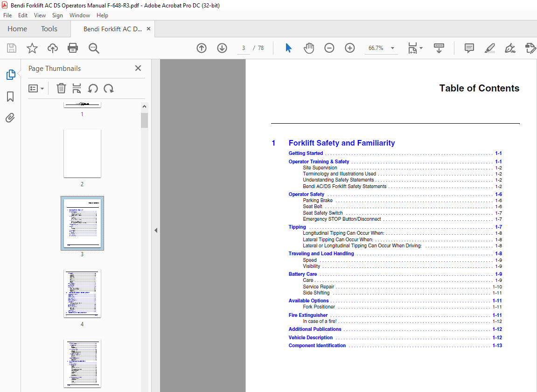Close the Bendi Forklift document tab
537x392 pixels.
coord(149,29)
